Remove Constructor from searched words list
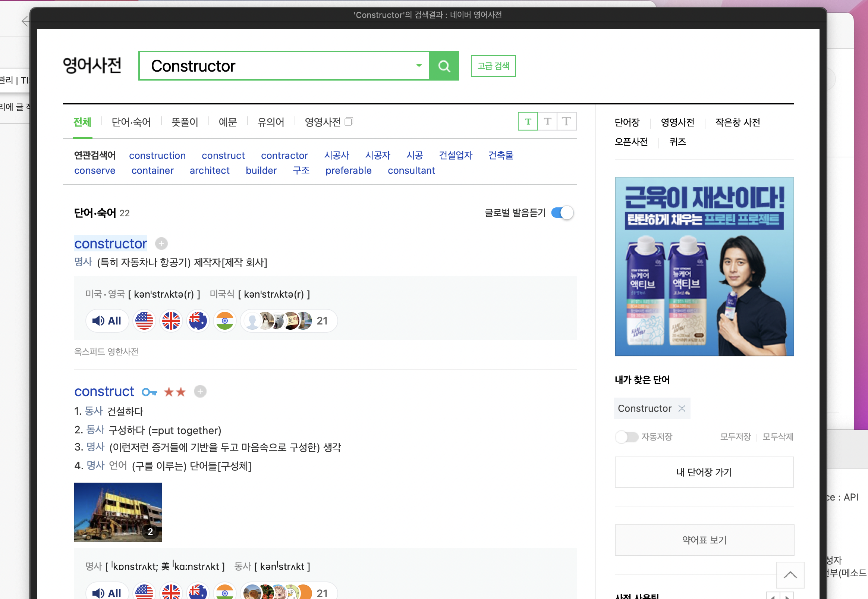The width and height of the screenshot is (868, 599). click(x=682, y=408)
